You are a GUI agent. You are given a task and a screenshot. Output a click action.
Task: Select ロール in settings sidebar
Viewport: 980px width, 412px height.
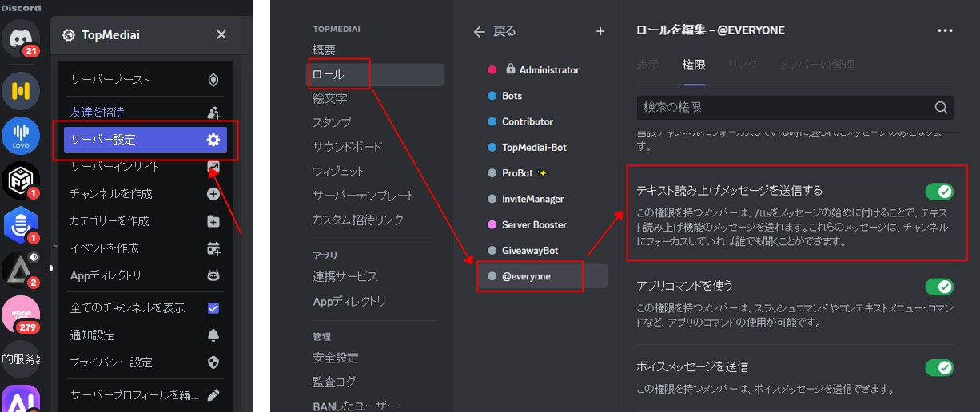[329, 74]
